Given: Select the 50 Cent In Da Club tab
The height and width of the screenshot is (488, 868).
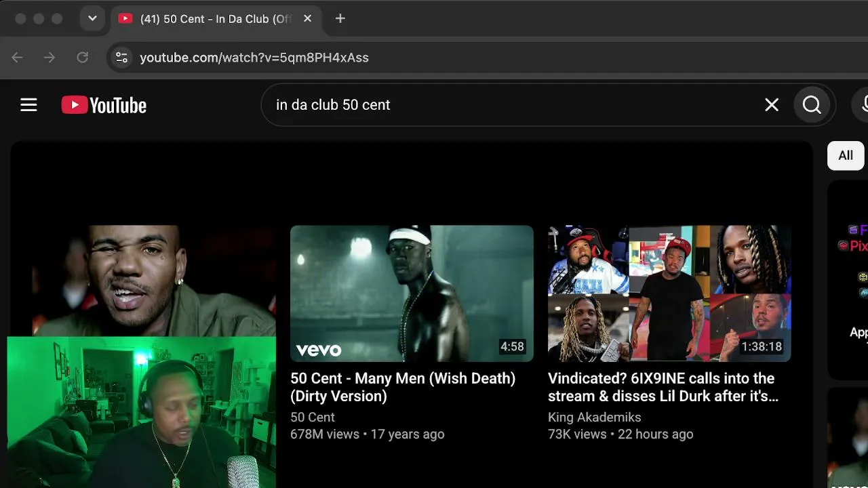Looking at the screenshot, I should (216, 19).
